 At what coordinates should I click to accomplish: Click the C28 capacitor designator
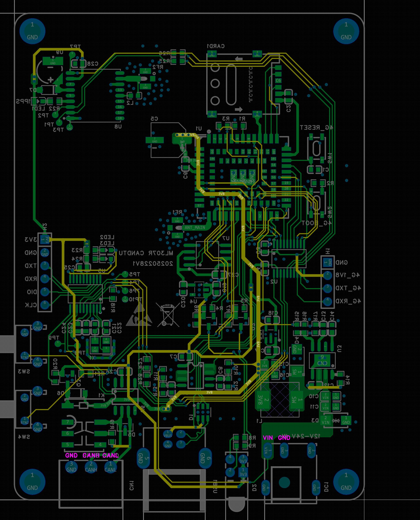point(93,64)
